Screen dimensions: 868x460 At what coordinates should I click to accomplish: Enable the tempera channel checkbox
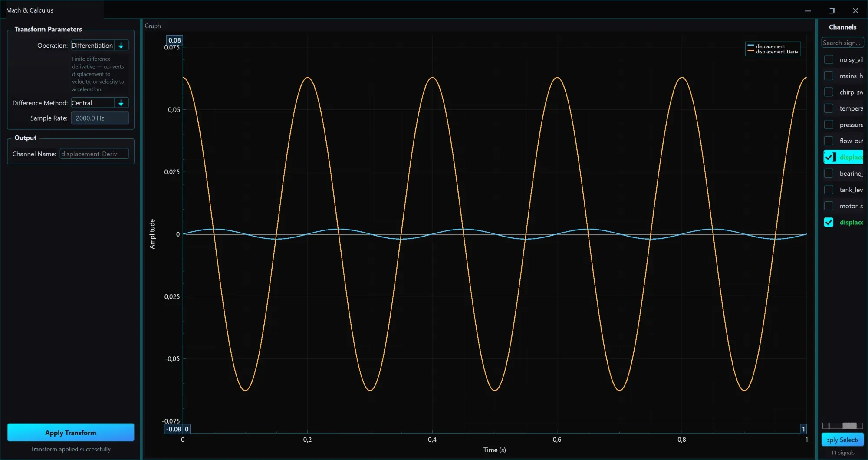tap(829, 108)
